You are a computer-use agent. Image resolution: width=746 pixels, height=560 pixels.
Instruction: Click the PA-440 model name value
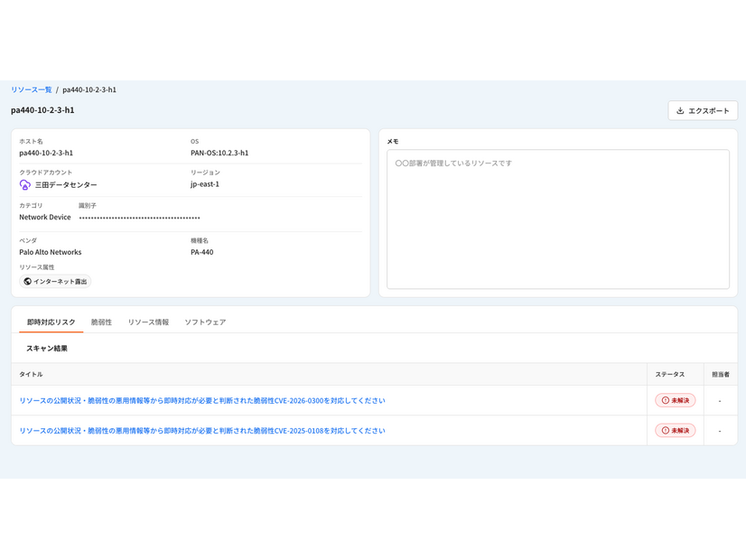[x=202, y=252]
